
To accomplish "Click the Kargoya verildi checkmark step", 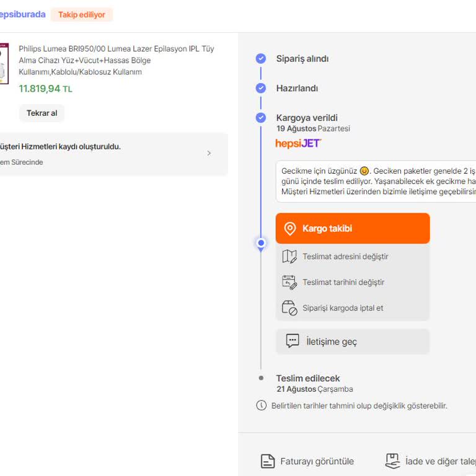I will (261, 118).
